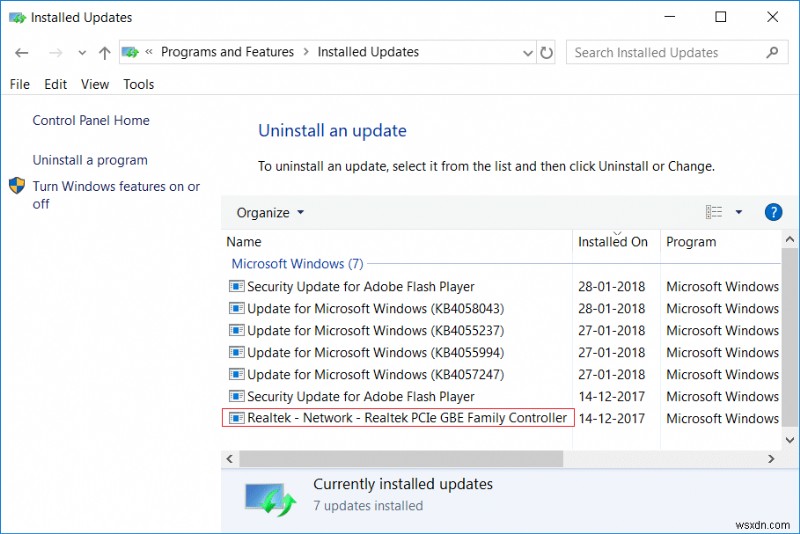Open the View menu
This screenshot has height=534, width=800.
(95, 84)
